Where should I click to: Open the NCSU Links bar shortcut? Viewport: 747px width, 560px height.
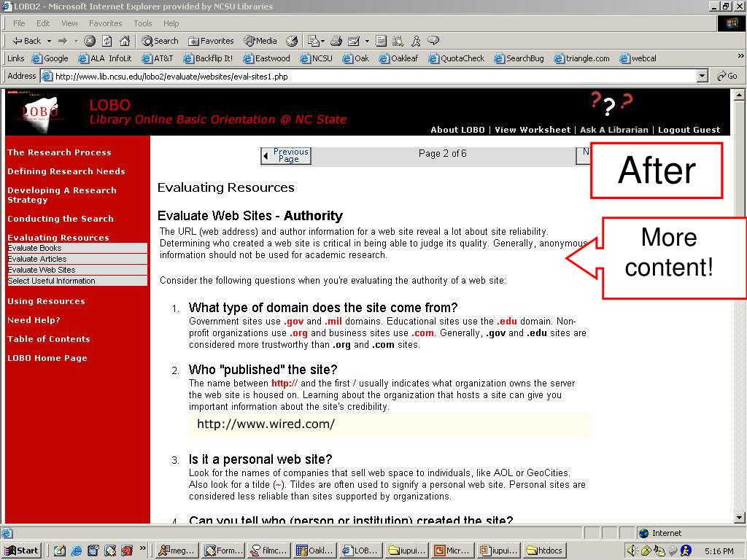(317, 58)
